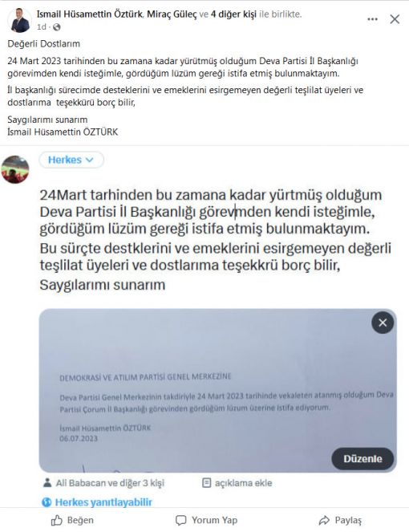Like the post with Beğen thumbs-up
409x532 pixels.
pyautogui.click(x=72, y=520)
